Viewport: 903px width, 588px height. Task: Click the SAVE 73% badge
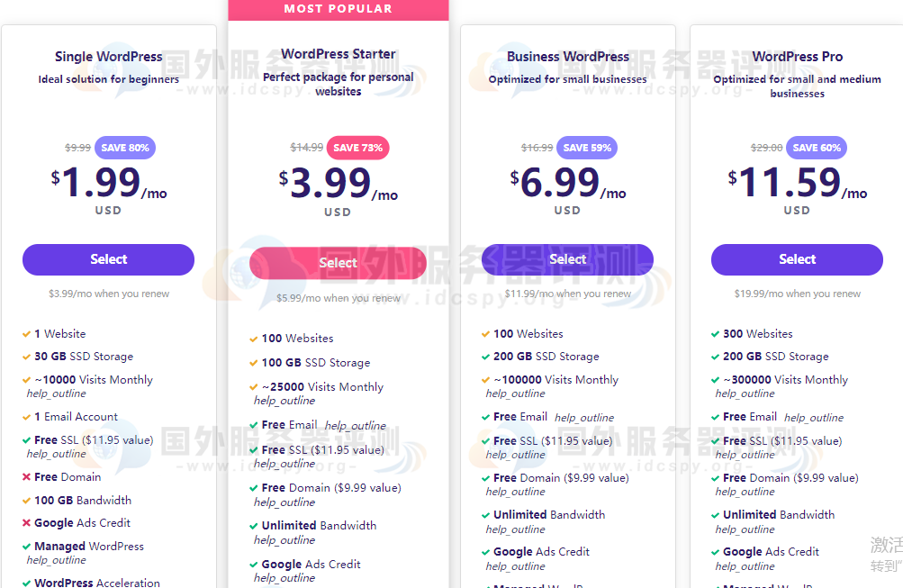[x=357, y=148]
